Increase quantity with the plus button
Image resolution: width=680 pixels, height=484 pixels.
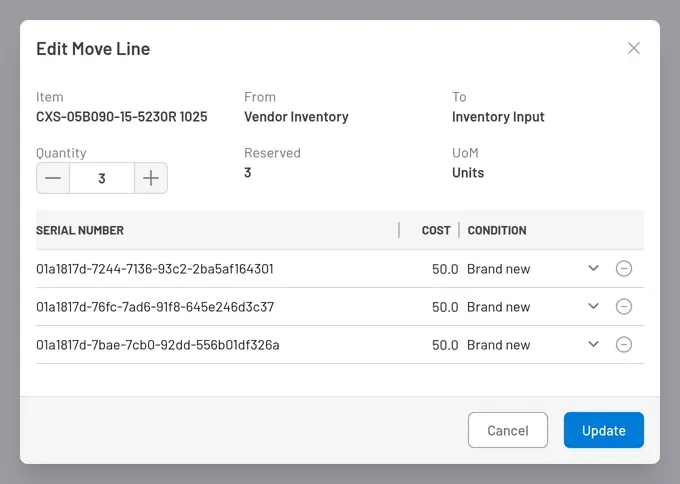151,178
